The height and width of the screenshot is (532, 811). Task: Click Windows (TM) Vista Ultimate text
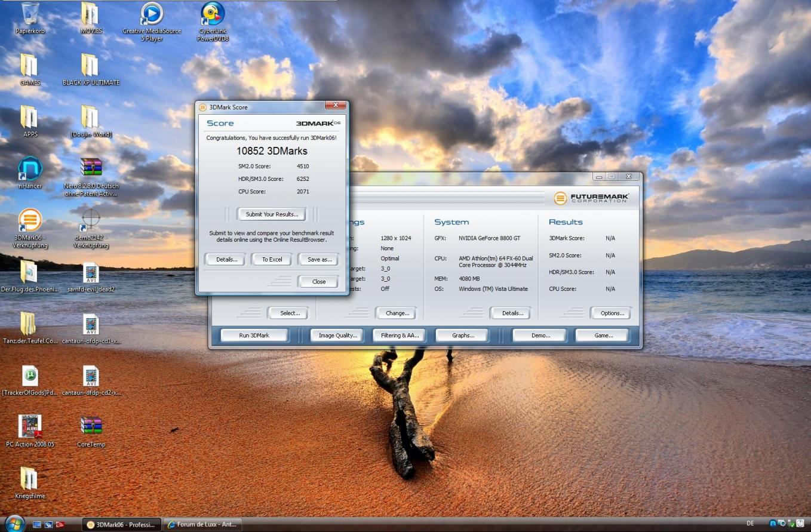pos(493,289)
